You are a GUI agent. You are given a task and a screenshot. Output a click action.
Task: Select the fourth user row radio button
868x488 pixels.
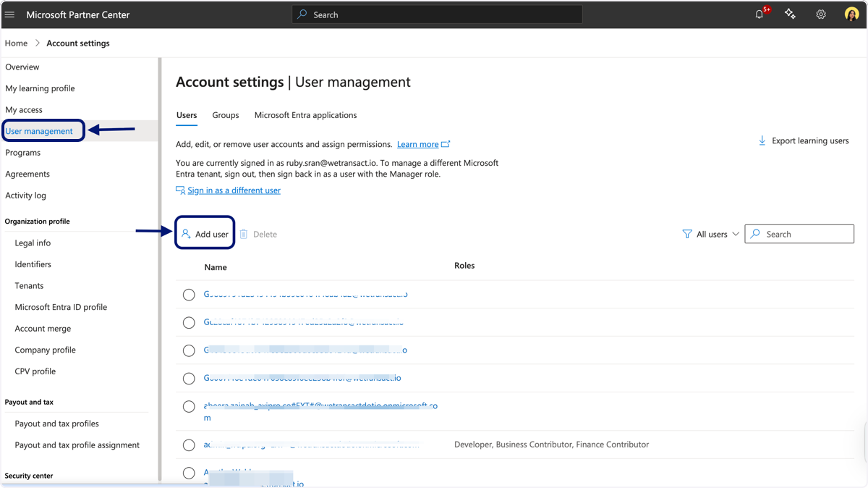pos(189,379)
